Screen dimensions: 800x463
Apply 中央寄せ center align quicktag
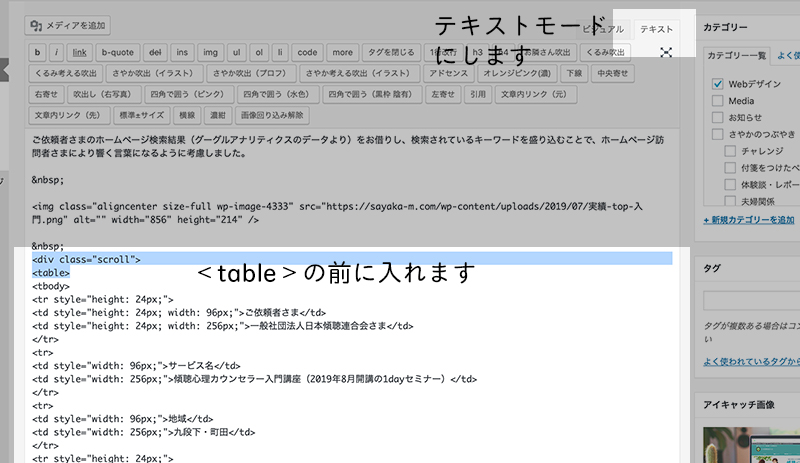click(613, 73)
